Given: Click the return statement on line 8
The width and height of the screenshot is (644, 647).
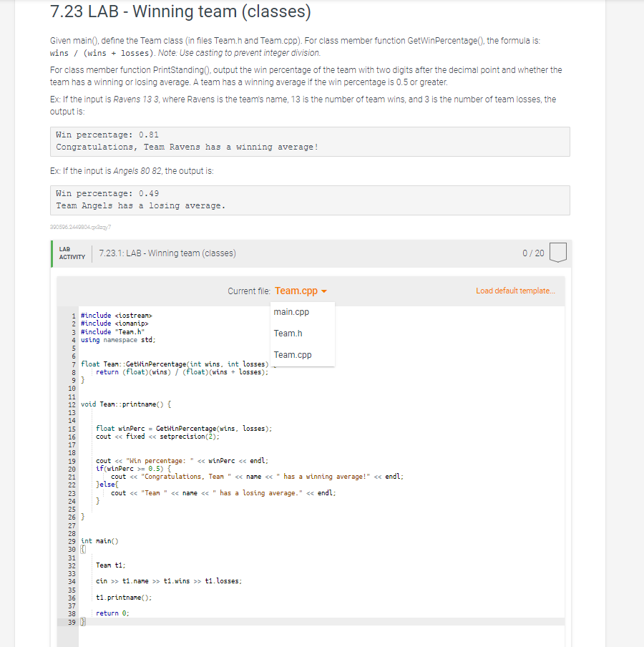Looking at the screenshot, I should (182, 372).
